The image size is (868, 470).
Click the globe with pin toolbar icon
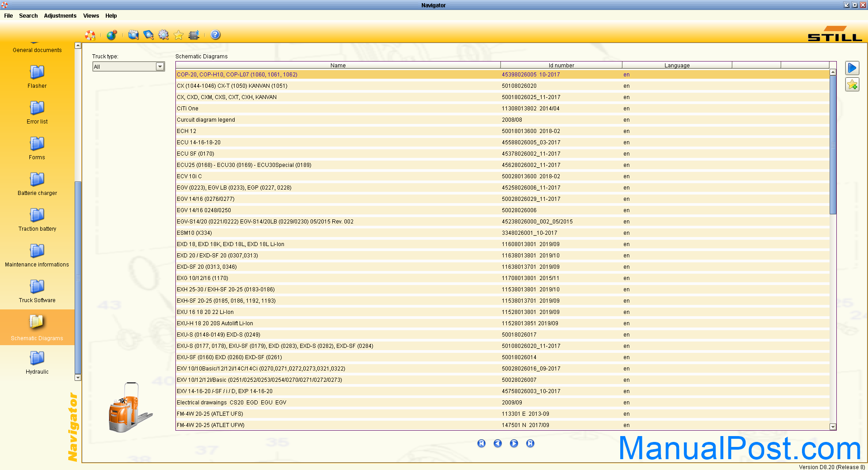pyautogui.click(x=112, y=35)
